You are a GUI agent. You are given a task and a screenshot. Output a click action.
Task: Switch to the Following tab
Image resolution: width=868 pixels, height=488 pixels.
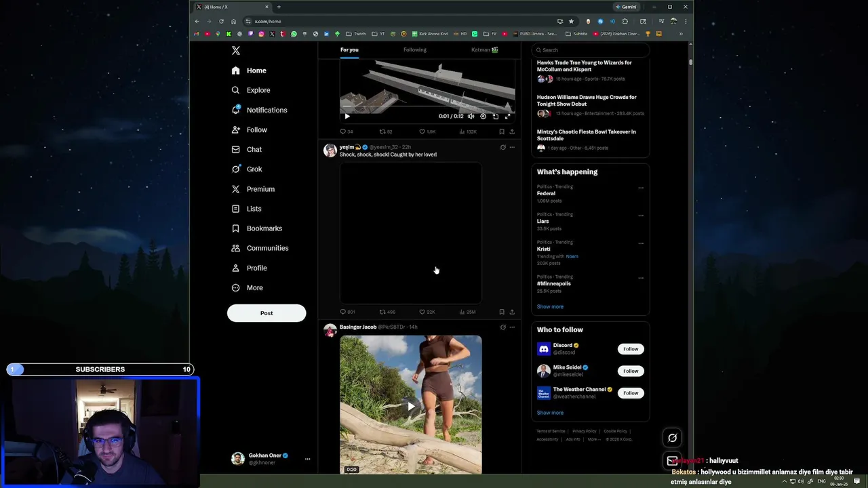(x=415, y=49)
